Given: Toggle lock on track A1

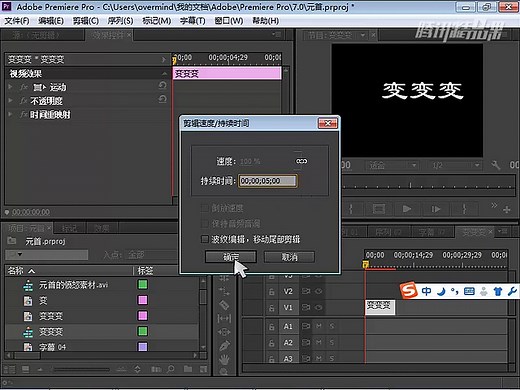Looking at the screenshot, I should coord(272,327).
